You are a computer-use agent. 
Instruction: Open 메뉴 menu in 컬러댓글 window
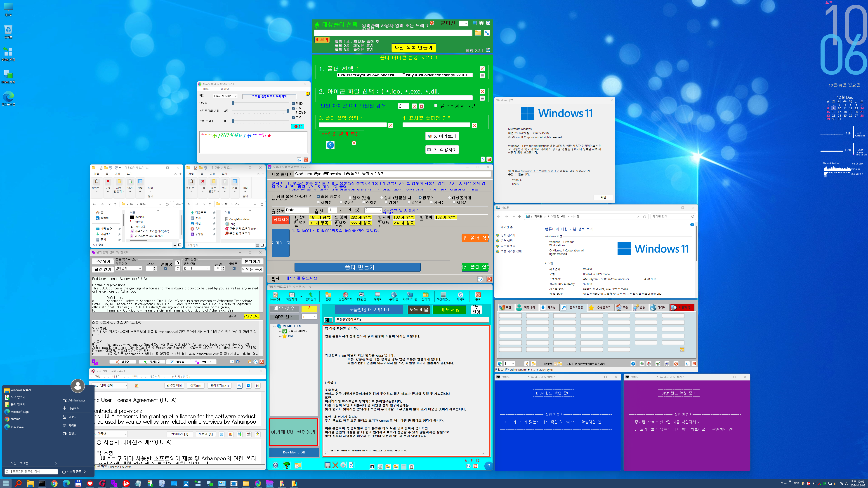click(x=206, y=89)
